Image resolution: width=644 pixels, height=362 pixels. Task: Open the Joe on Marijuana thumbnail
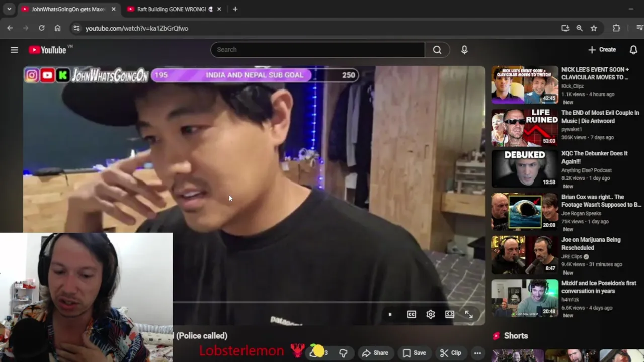525,255
